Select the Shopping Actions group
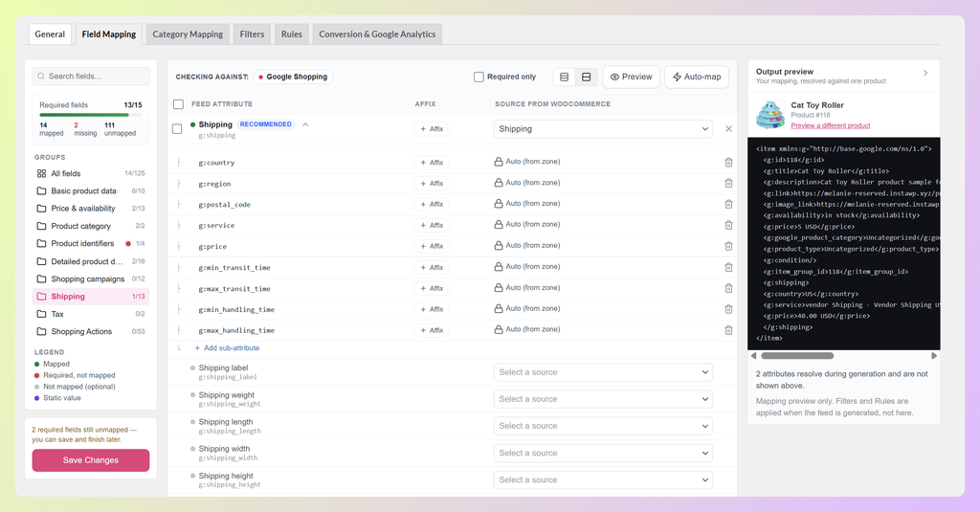This screenshot has width=980, height=512. coord(91,331)
